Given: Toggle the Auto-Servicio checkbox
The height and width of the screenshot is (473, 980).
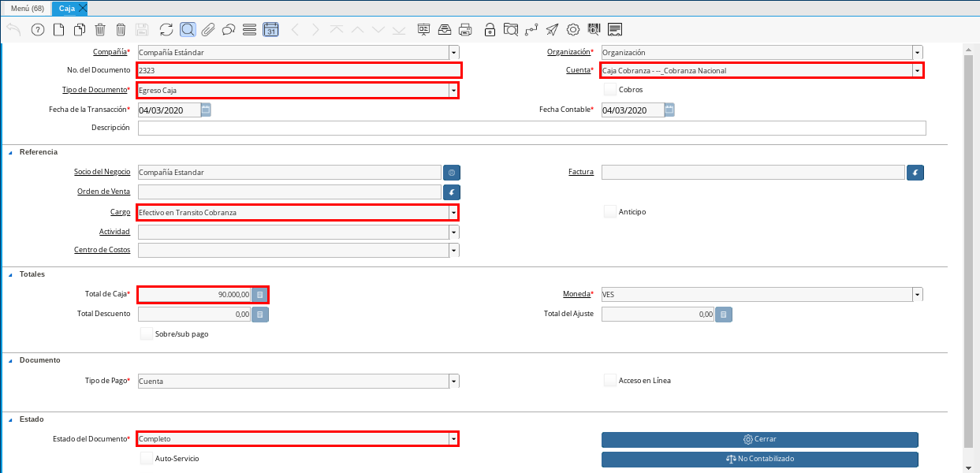Looking at the screenshot, I should point(146,458).
